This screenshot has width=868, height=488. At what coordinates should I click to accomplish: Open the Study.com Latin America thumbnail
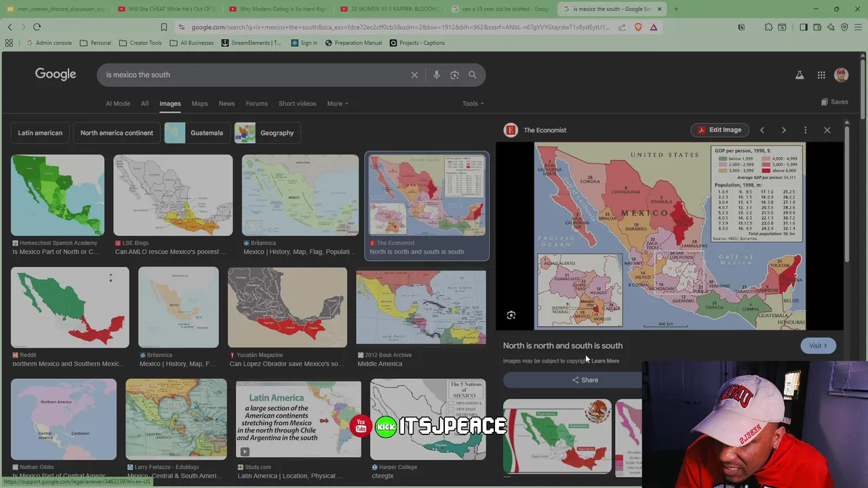pos(298,420)
